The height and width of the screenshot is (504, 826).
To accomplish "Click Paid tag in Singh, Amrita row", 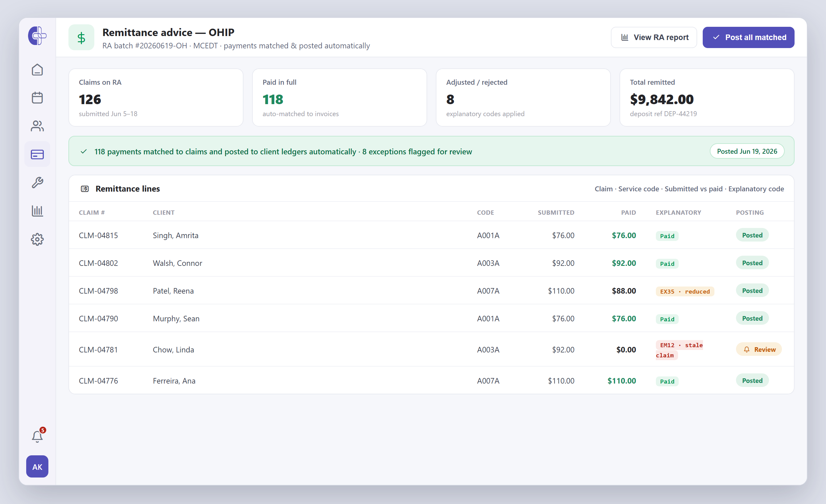I will [667, 236].
